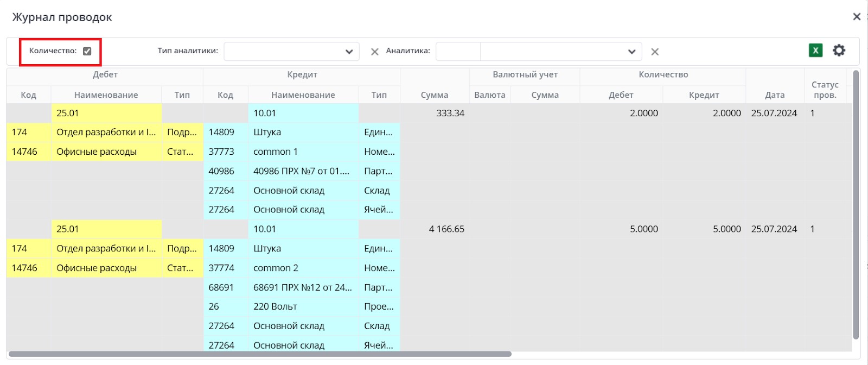The height and width of the screenshot is (365, 868).
Task: Expand the Тип аналитики dropdown
Action: 349,52
